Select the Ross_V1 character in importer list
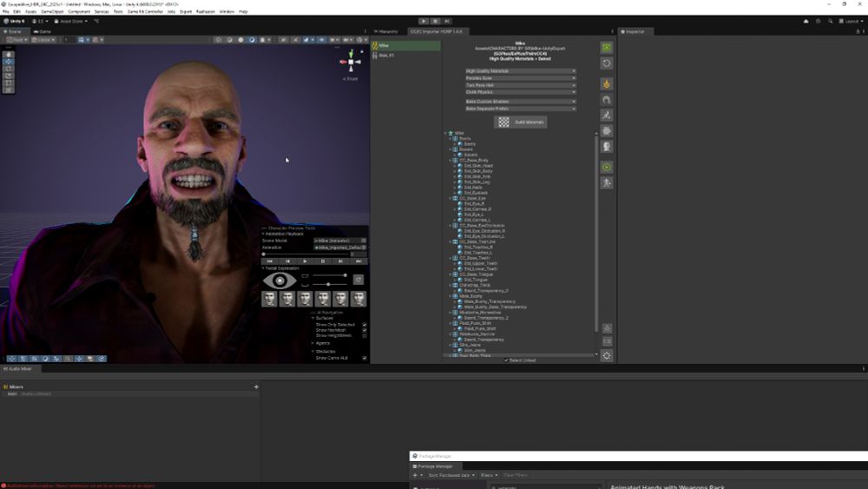The width and height of the screenshot is (868, 489). point(405,56)
